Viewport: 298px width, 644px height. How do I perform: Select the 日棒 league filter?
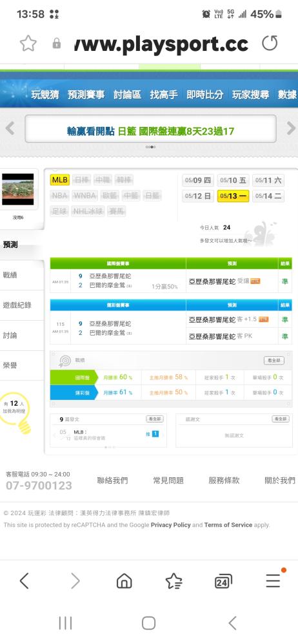(x=81, y=180)
